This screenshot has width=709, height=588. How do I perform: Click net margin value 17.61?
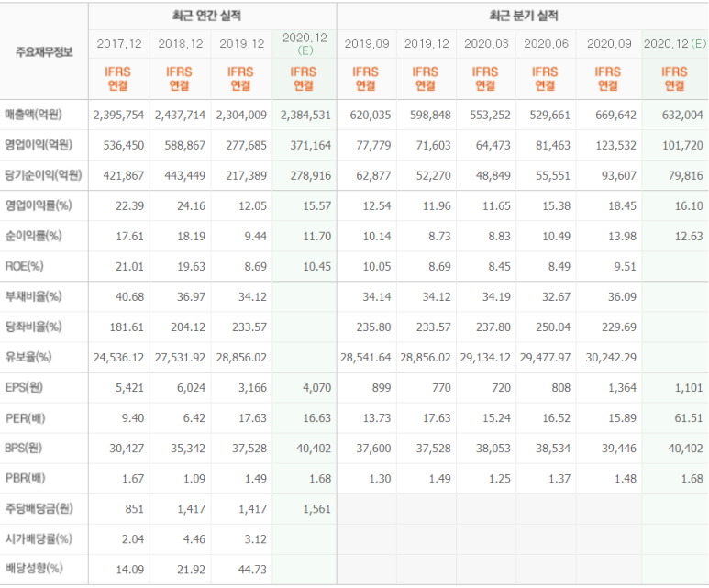click(129, 237)
